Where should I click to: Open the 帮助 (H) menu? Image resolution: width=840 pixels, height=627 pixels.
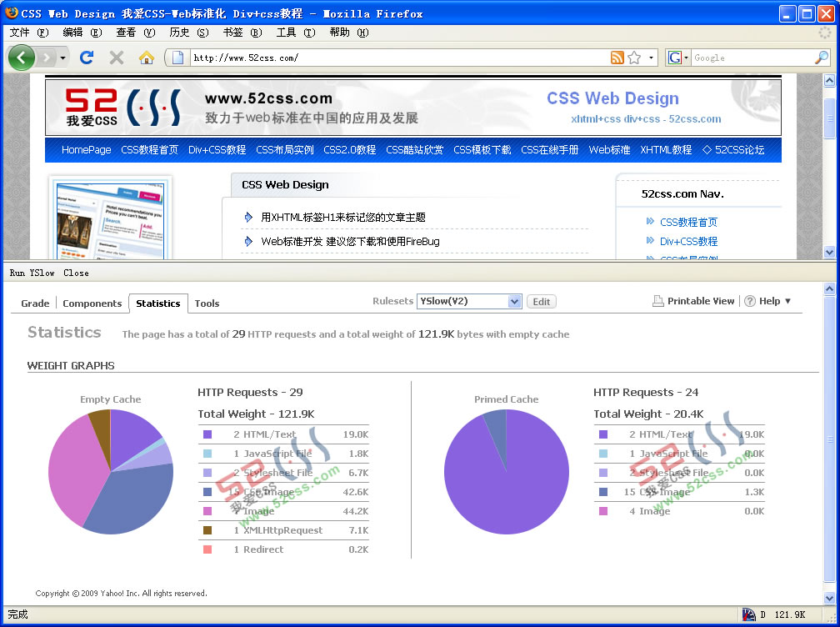tap(348, 33)
